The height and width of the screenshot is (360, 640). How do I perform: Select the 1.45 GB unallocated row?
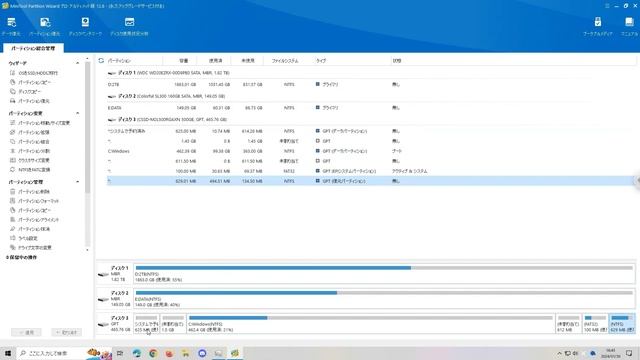tap(371, 141)
